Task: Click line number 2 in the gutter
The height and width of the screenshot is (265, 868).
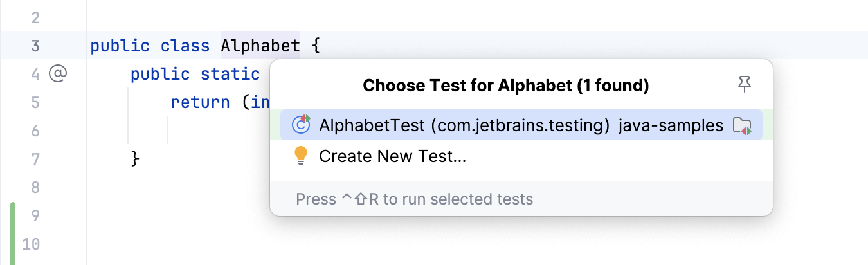Action: click(x=35, y=17)
